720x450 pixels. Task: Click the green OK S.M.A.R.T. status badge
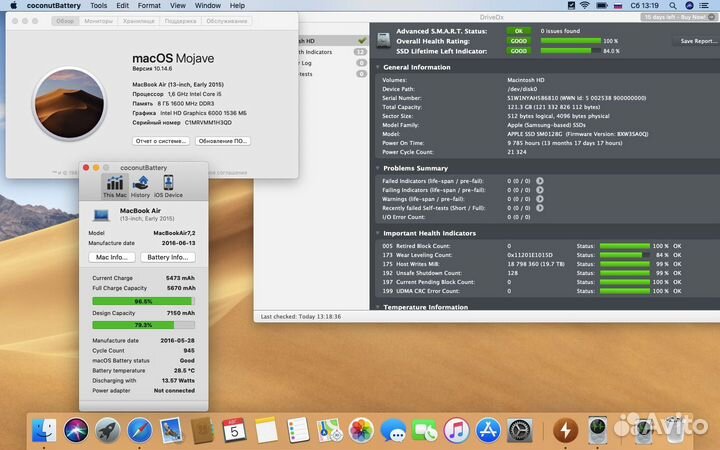[x=518, y=31]
